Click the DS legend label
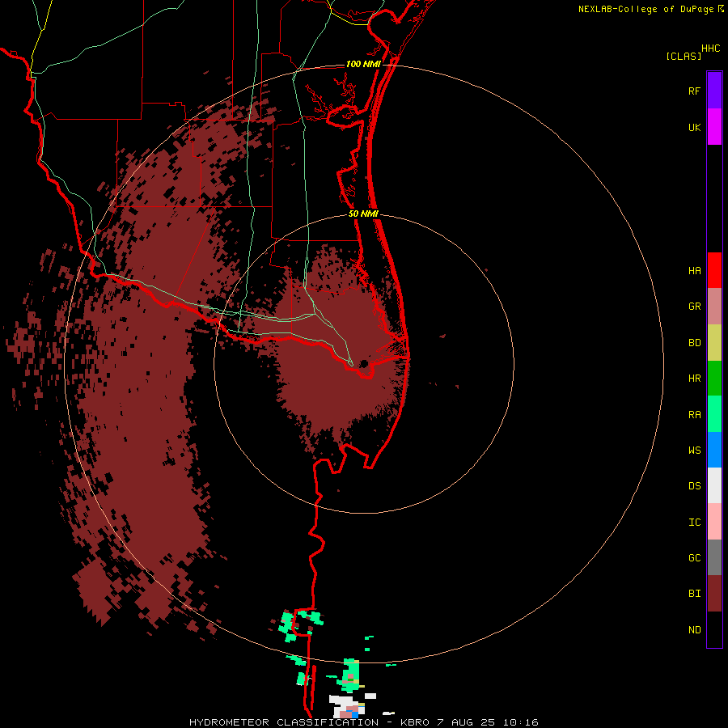Image resolution: width=728 pixels, height=728 pixels. [x=694, y=486]
